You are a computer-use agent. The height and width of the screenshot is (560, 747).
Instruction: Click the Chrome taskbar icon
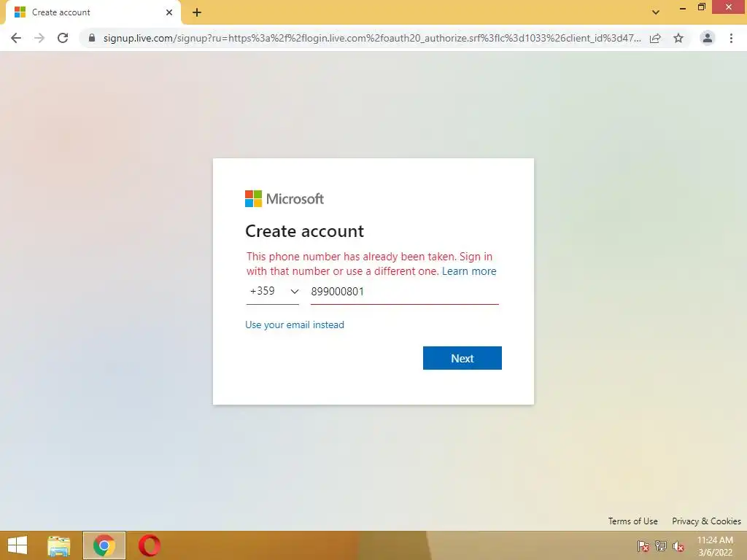(104, 545)
